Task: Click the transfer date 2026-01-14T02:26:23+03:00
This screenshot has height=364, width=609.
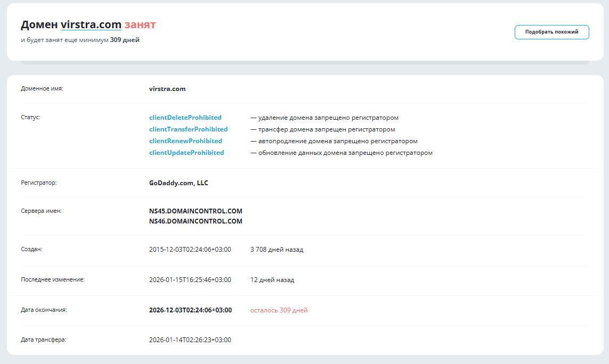Action: point(190,340)
